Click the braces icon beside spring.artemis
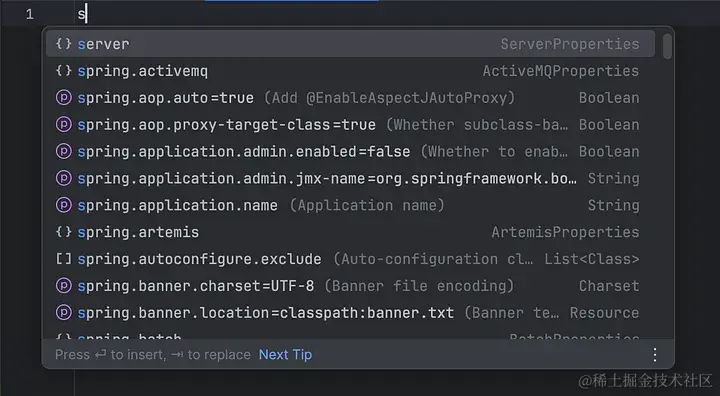This screenshot has width=720, height=396. tap(63, 232)
